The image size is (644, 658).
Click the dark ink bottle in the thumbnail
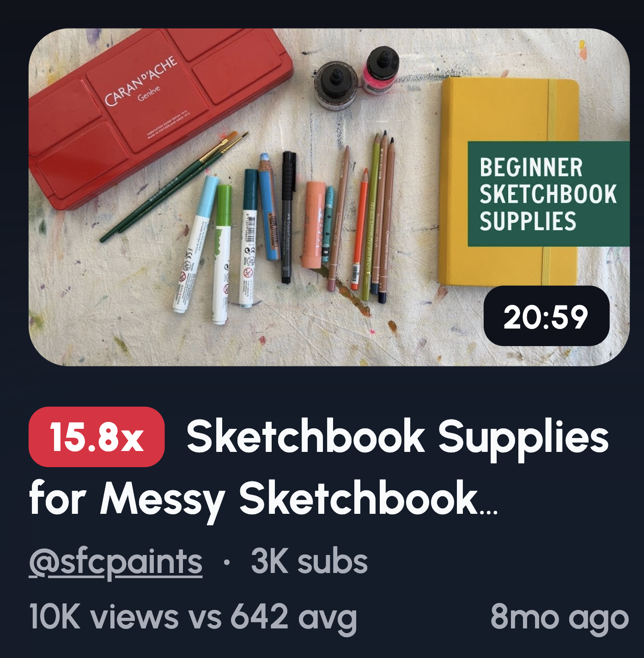coord(336,86)
